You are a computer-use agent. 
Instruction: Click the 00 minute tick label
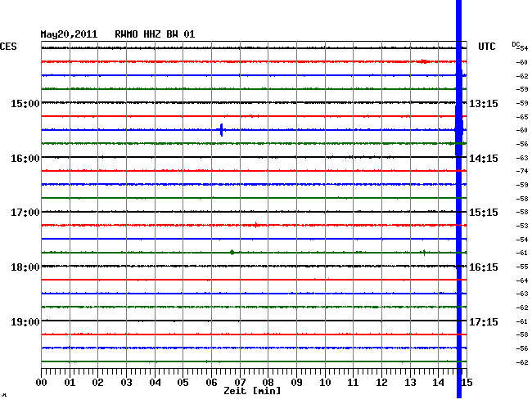pyautogui.click(x=42, y=383)
